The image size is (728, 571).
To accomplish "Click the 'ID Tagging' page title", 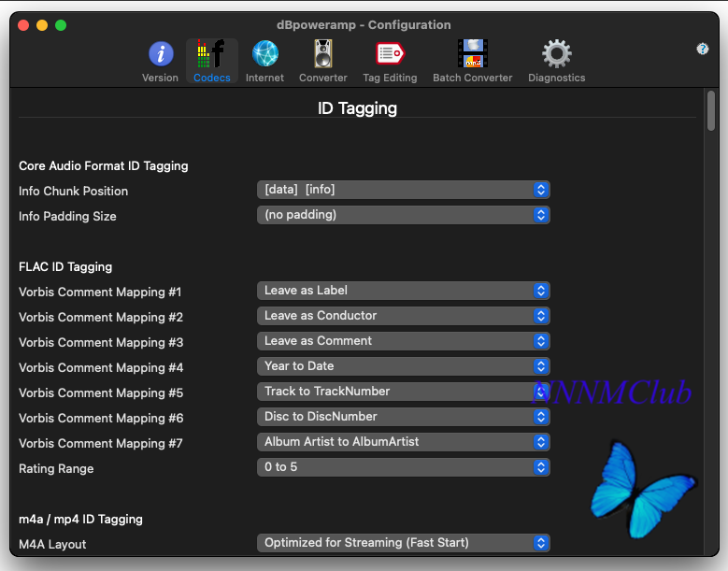I will point(358,108).
